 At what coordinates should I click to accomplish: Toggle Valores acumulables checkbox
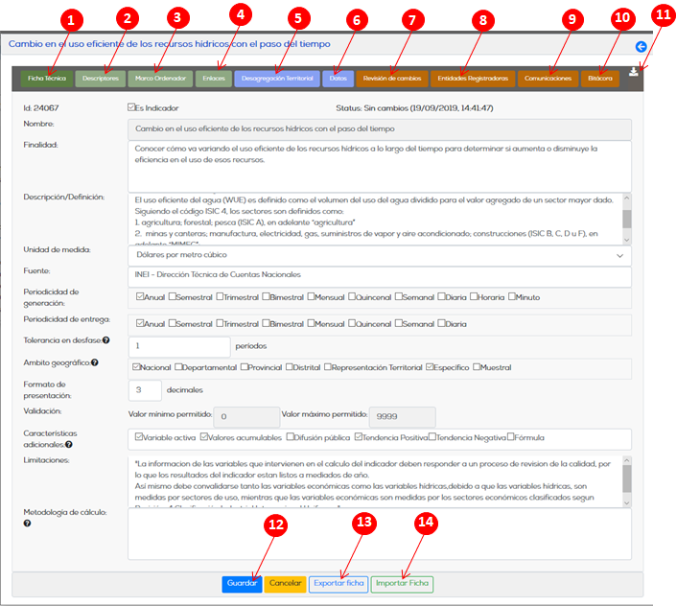[204, 436]
